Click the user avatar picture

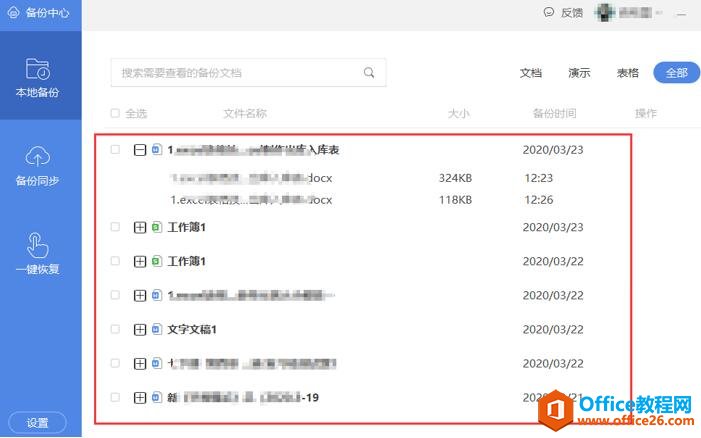pos(605,13)
